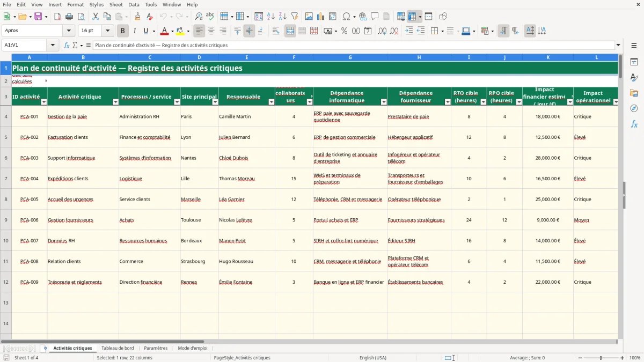Open the Styles menu
644x362 pixels.
tap(97, 4)
